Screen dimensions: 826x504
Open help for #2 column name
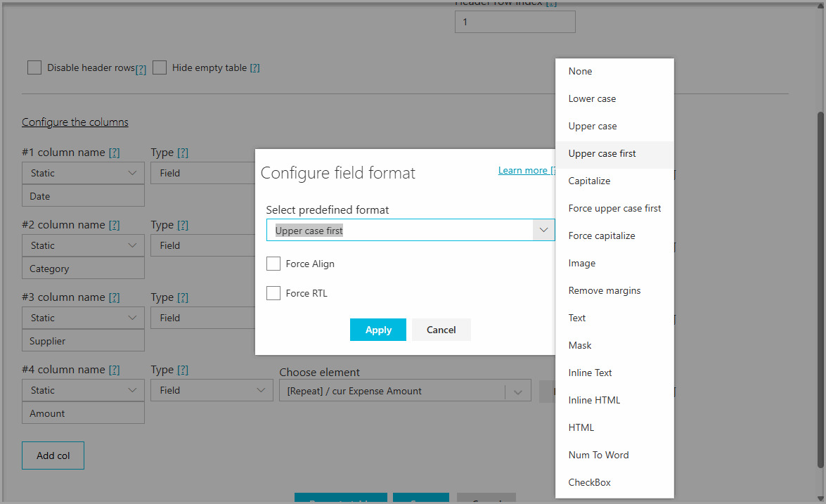point(115,225)
